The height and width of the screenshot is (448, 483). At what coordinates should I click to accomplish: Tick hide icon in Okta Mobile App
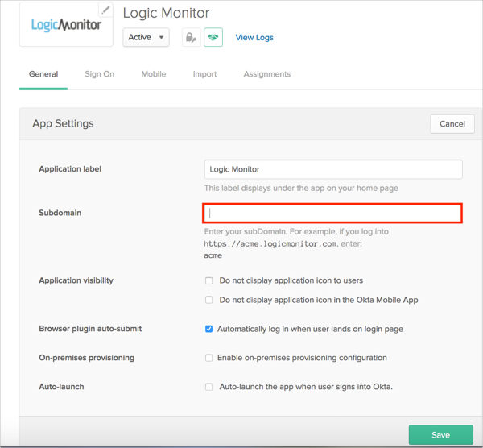[209, 300]
